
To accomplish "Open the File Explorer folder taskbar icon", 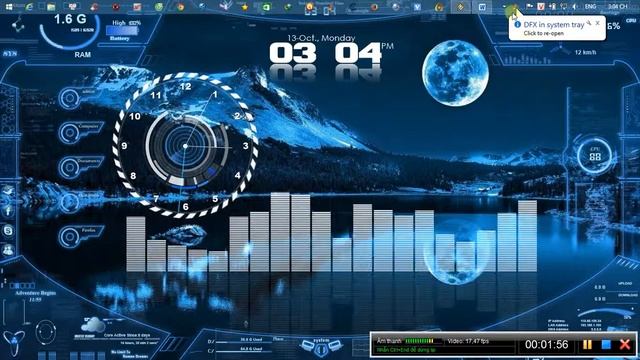I will pos(51,7).
